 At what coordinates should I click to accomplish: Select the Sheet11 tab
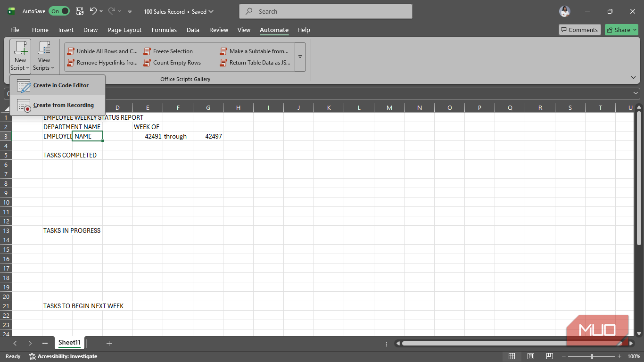69,343
